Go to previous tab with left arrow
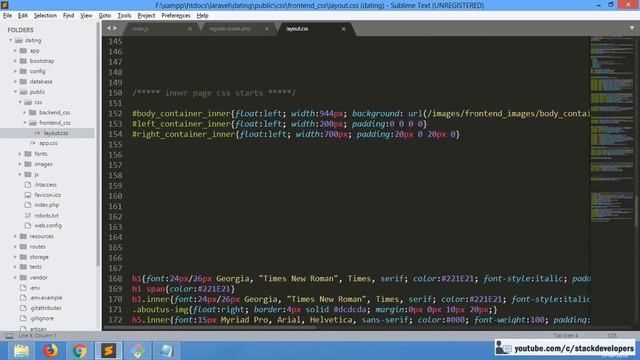The width and height of the screenshot is (640, 360). (109, 28)
